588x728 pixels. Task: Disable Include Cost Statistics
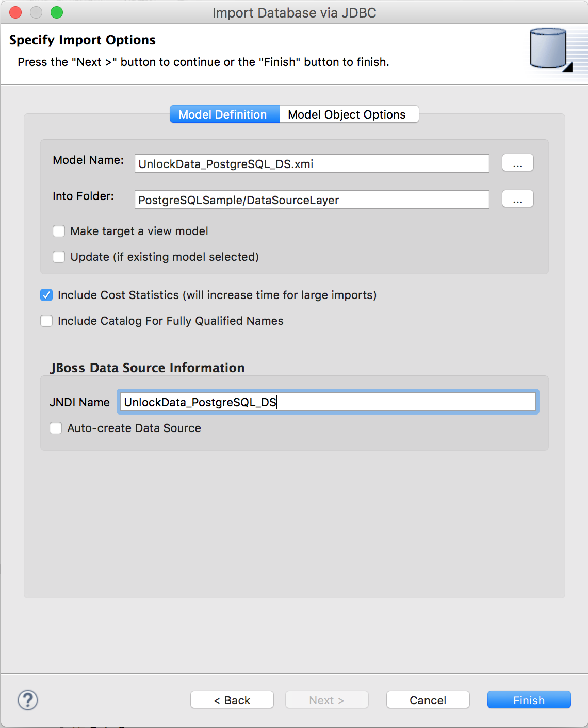(46, 295)
